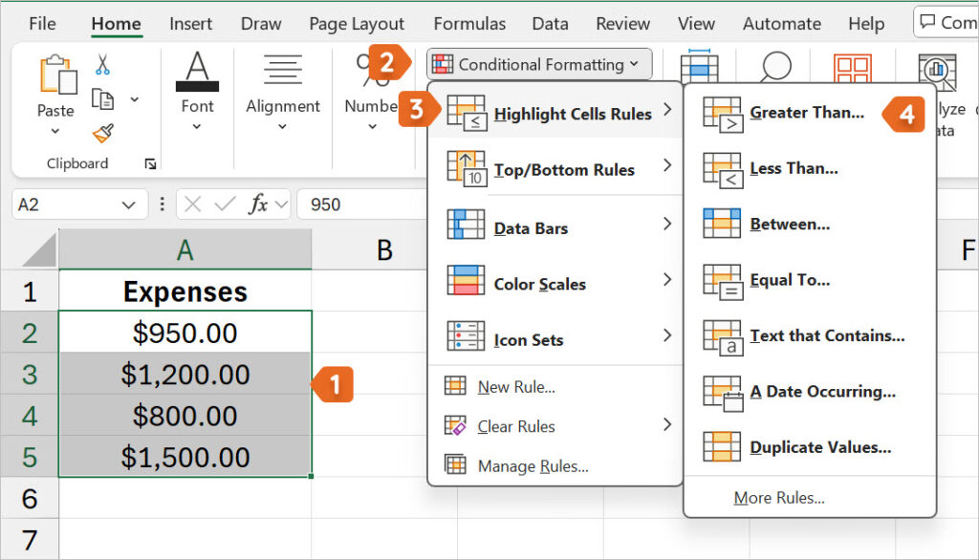Image resolution: width=979 pixels, height=560 pixels.
Task: Click inside the formula bar
Action: click(373, 204)
